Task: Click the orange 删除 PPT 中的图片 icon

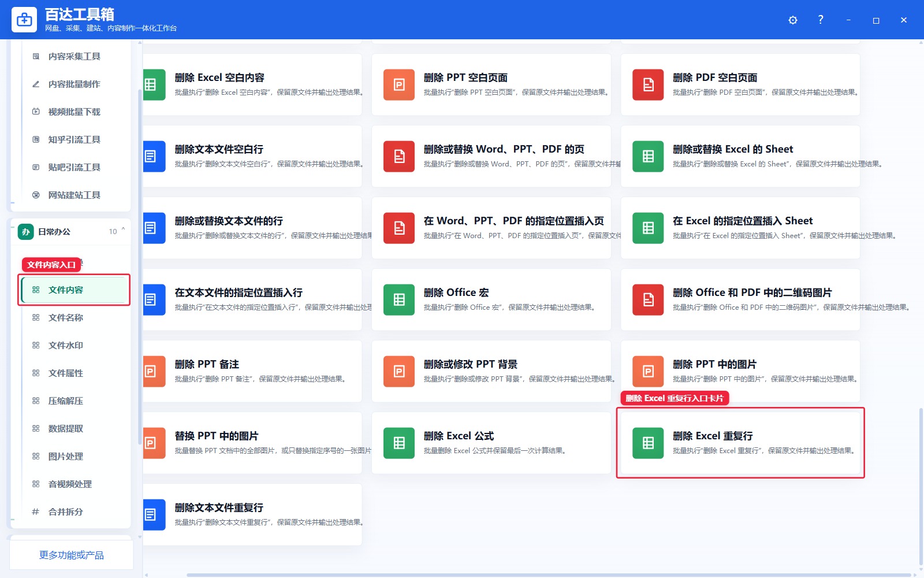Action: coord(648,371)
